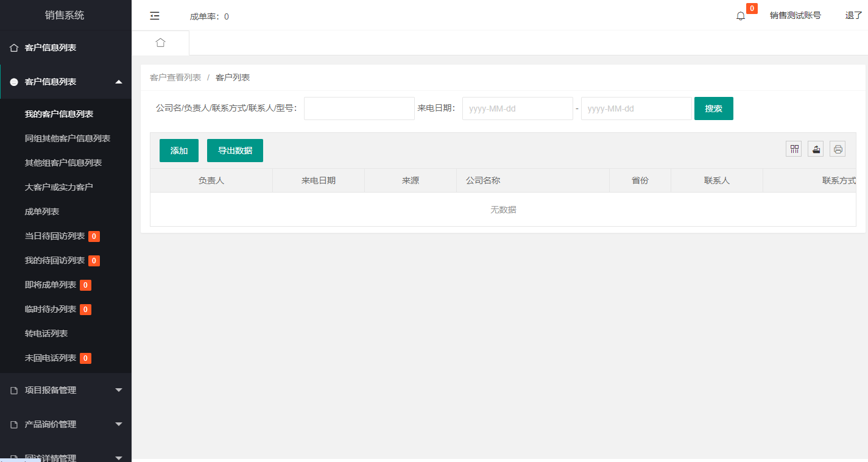
Task: Open the end date yyyy-MM-dd field
Action: pyautogui.click(x=637, y=108)
